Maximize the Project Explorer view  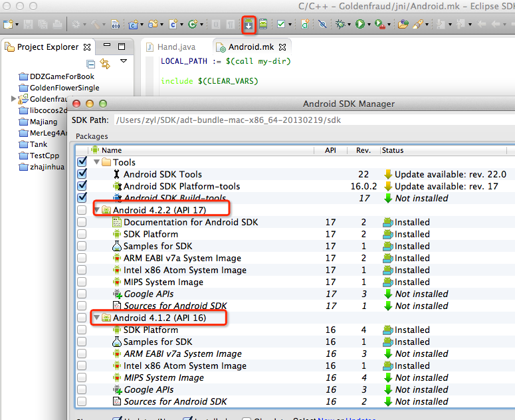(122, 47)
